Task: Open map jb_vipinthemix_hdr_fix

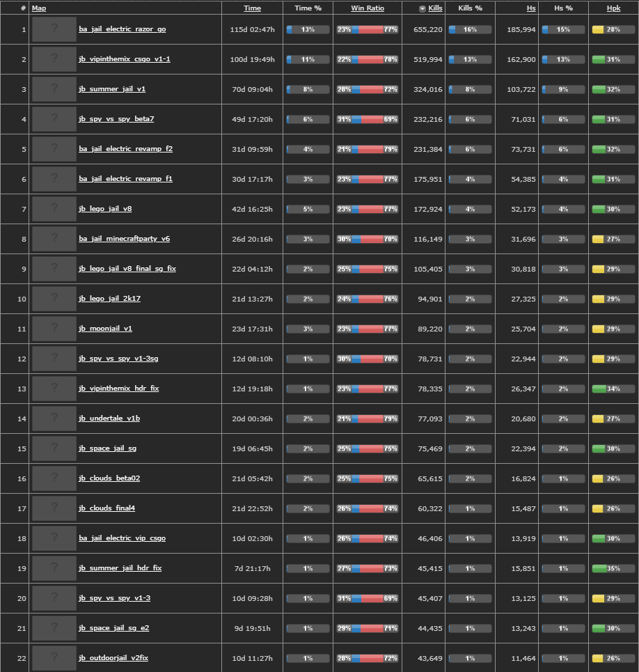Action: (118, 389)
